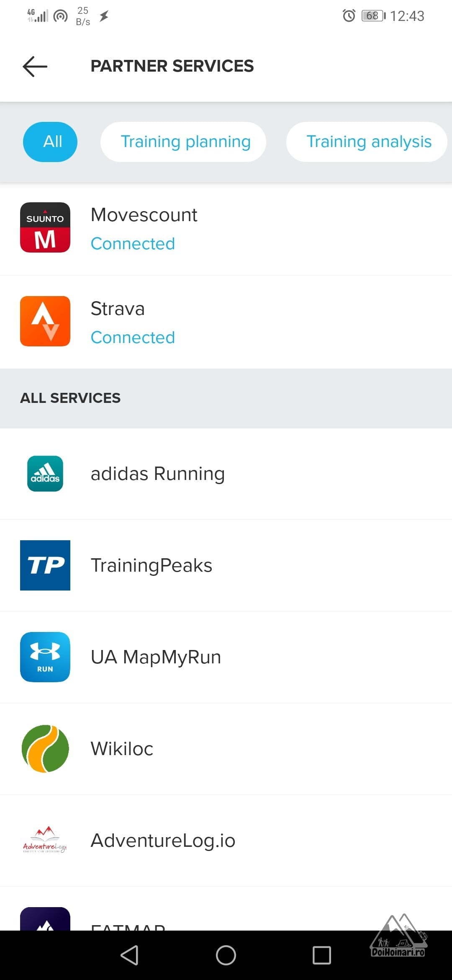452x980 pixels.
Task: Tap the orange Strava logo
Action: [45, 321]
